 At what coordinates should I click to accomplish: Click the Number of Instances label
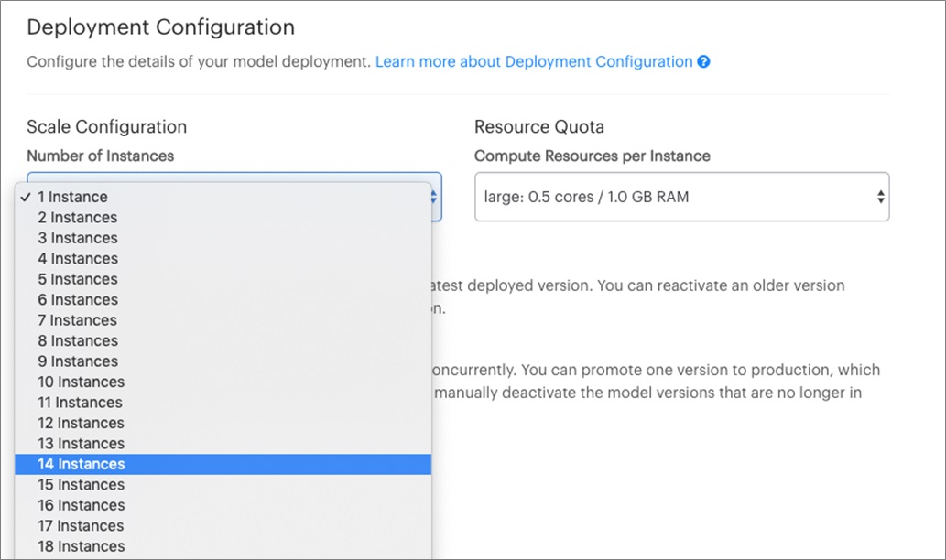100,156
